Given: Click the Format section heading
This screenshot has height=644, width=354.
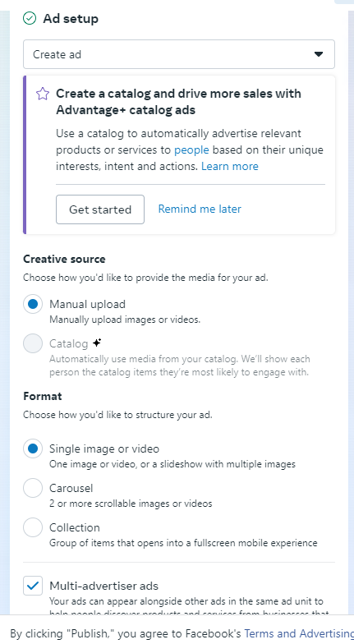Looking at the screenshot, I should (43, 396).
